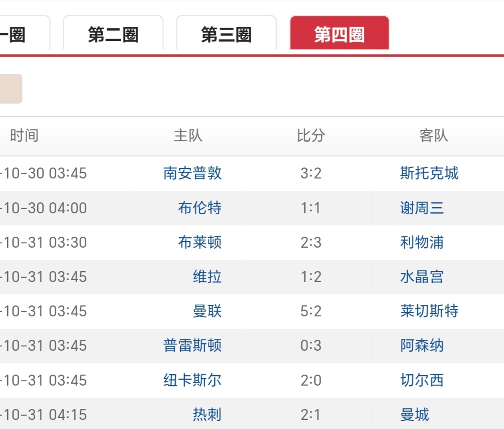
Task: Open the 利物浦 team link
Action: (x=422, y=242)
